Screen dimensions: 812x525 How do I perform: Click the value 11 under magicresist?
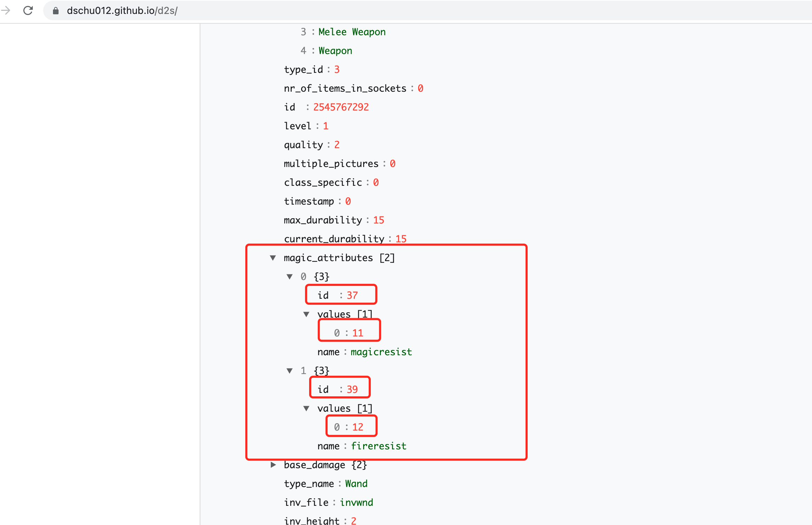click(358, 333)
